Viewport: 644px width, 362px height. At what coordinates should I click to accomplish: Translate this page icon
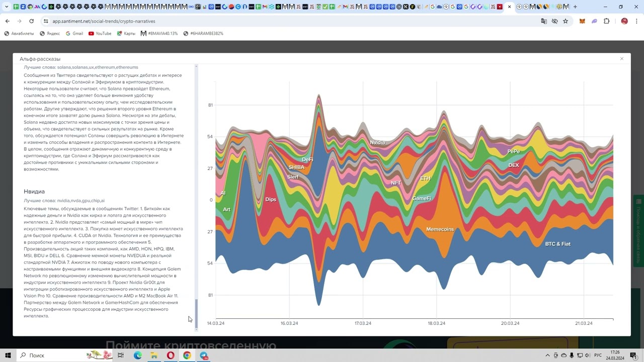click(x=544, y=21)
